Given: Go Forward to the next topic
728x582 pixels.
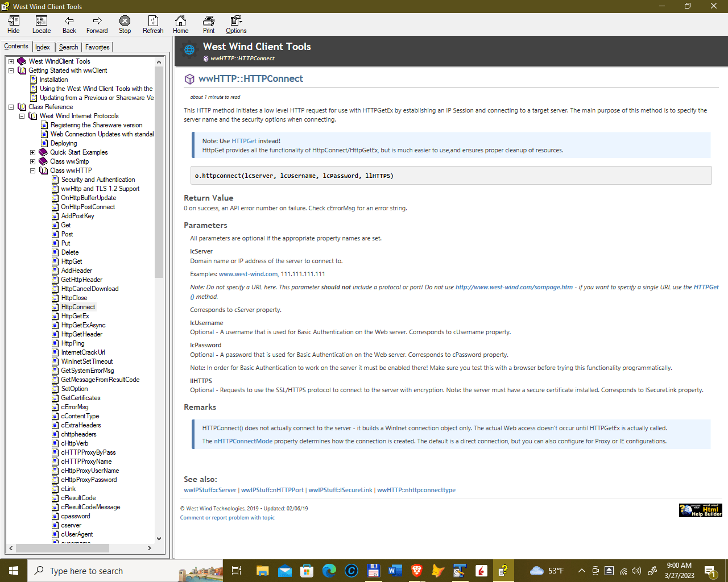Looking at the screenshot, I should (x=97, y=24).
